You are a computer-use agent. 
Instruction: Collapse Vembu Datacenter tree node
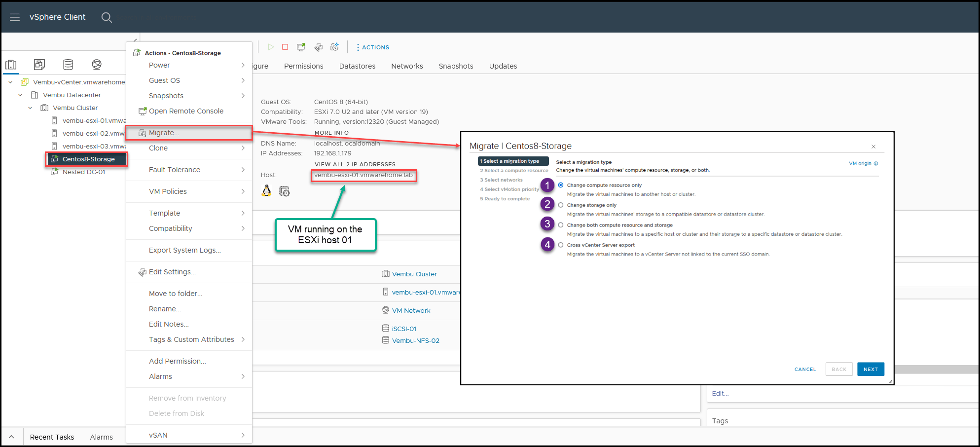coord(20,95)
